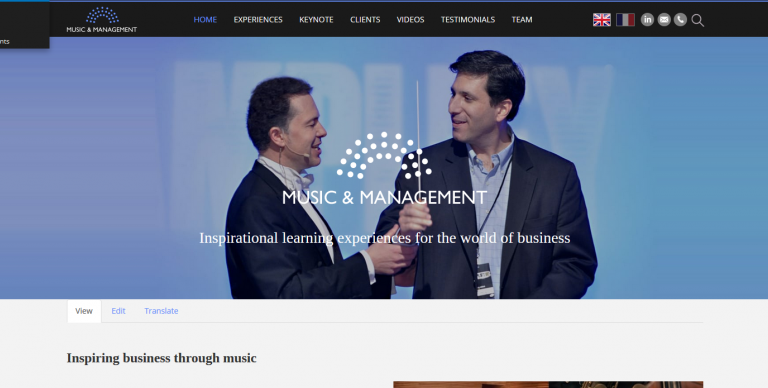768x388 pixels.
Task: Open the Keynote page
Action: tap(316, 20)
